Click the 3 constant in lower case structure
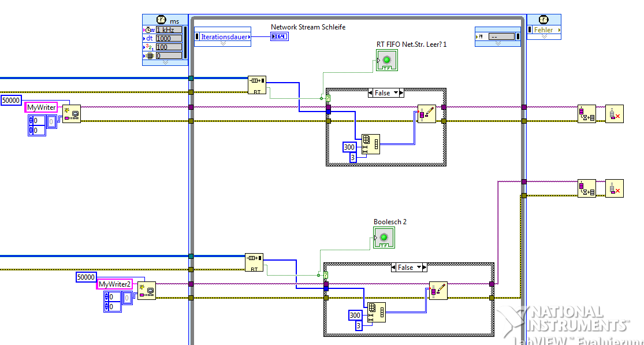This screenshot has height=345, width=644. coord(359,326)
